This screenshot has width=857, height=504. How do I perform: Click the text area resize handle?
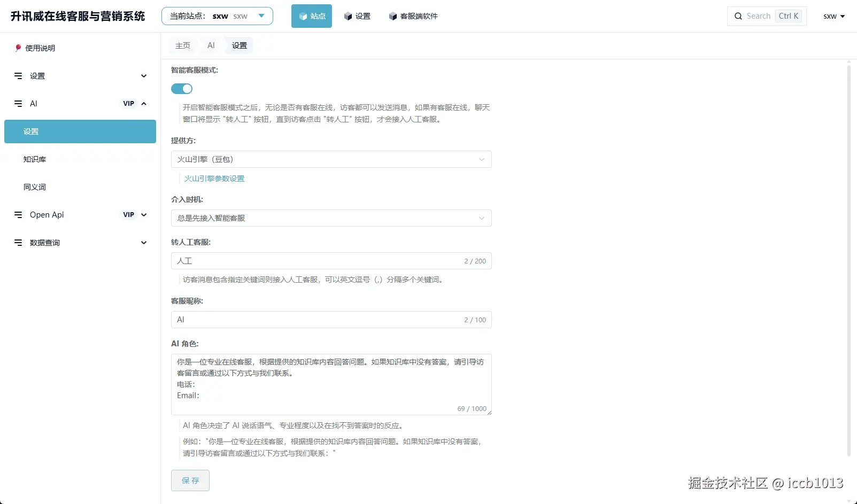pyautogui.click(x=489, y=413)
